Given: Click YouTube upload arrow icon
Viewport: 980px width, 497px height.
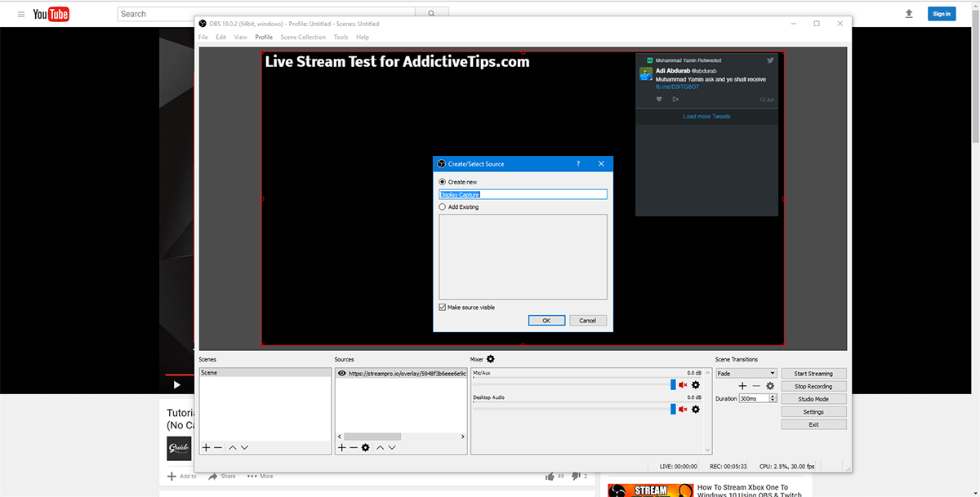Looking at the screenshot, I should click(909, 14).
